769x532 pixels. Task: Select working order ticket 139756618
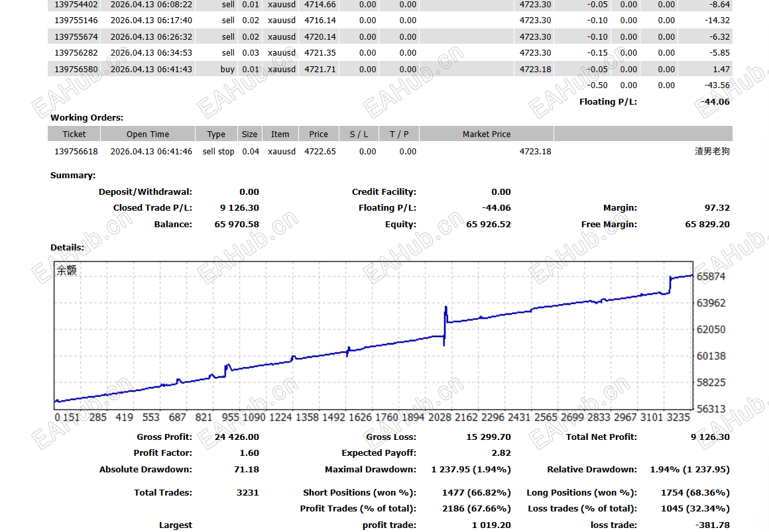pos(76,152)
